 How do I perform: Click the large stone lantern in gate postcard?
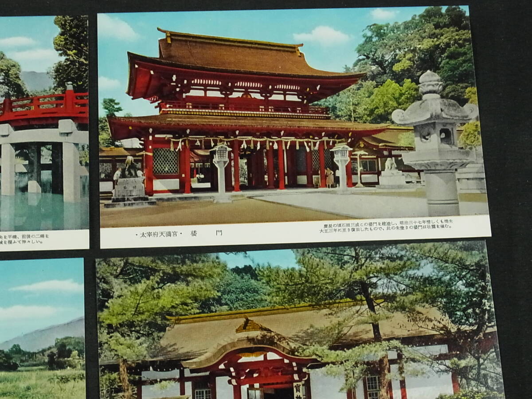(436, 143)
